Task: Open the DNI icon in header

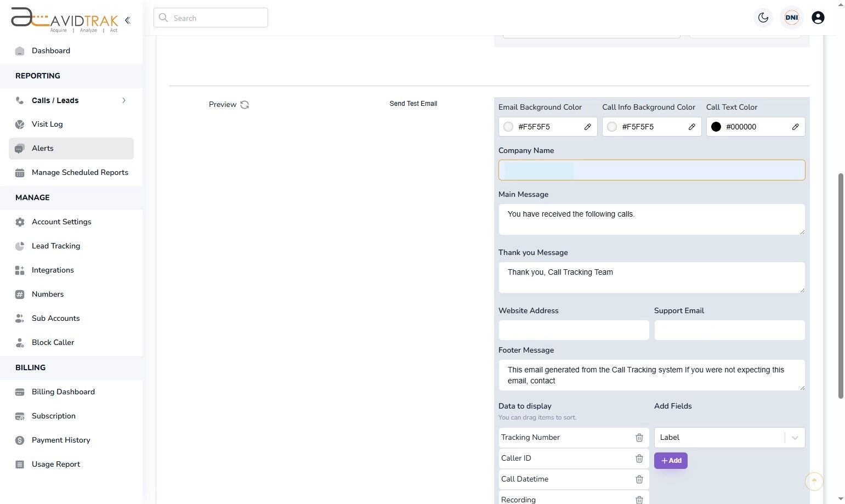Action: (792, 18)
